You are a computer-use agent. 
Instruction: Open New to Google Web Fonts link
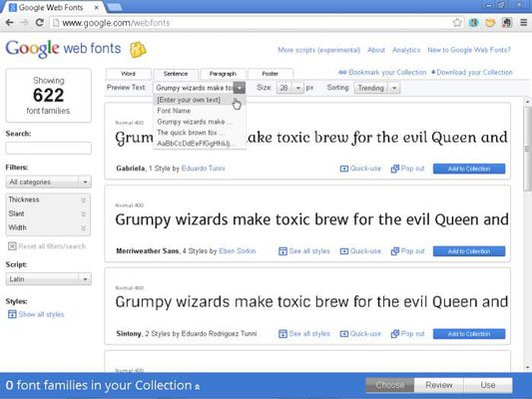coord(469,50)
